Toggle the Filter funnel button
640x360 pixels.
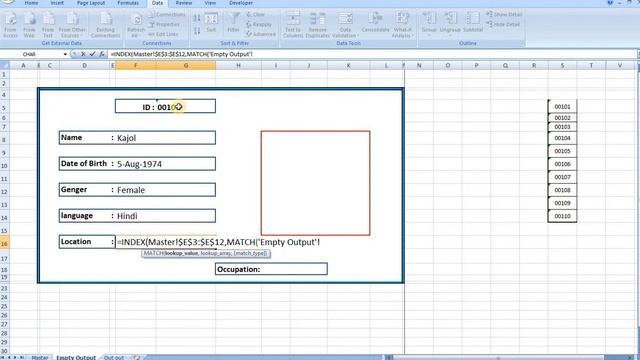233,23
